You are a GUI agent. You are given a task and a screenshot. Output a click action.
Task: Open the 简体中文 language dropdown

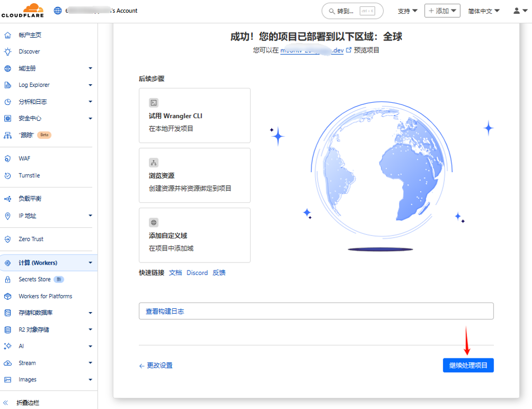484,11
